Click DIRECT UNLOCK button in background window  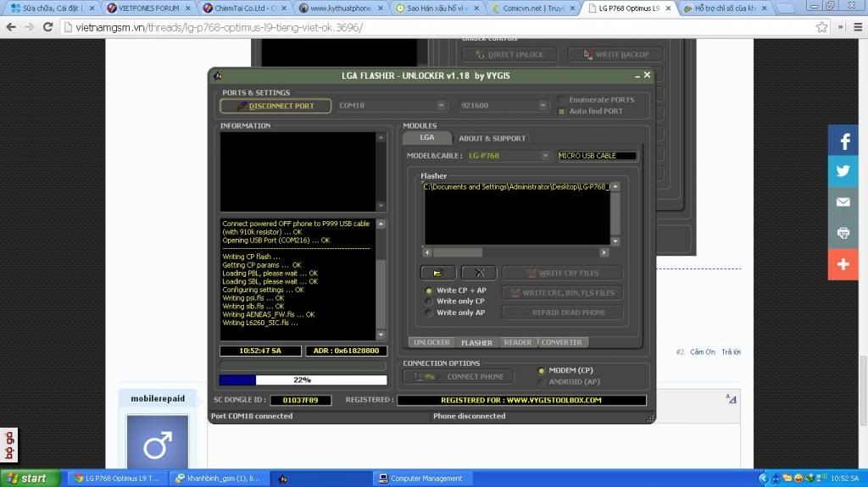tap(509, 55)
